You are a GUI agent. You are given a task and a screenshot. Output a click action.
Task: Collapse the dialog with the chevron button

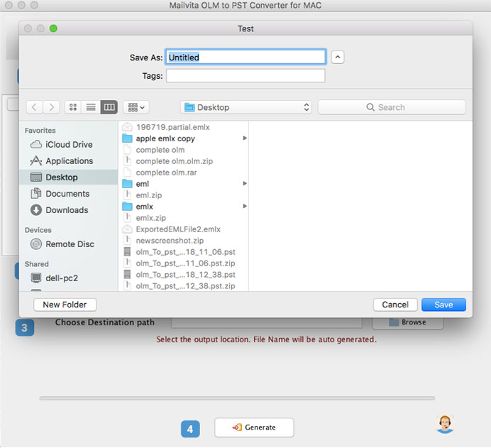point(338,58)
